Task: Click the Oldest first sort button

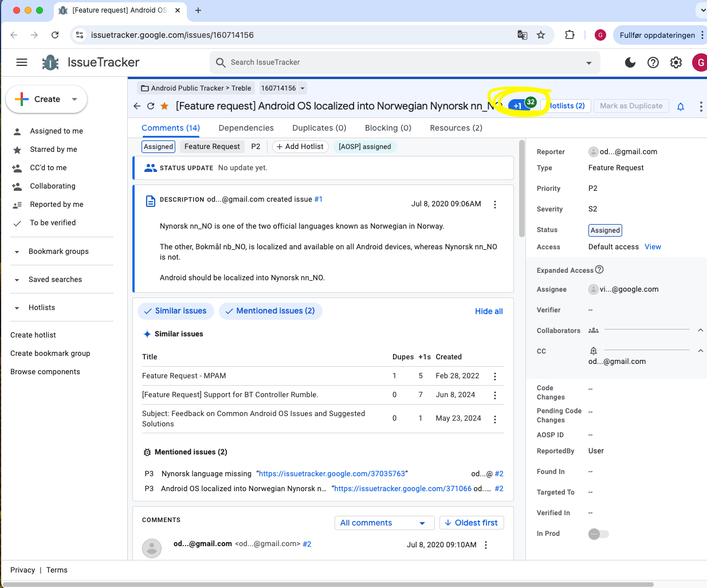Action: pos(472,523)
